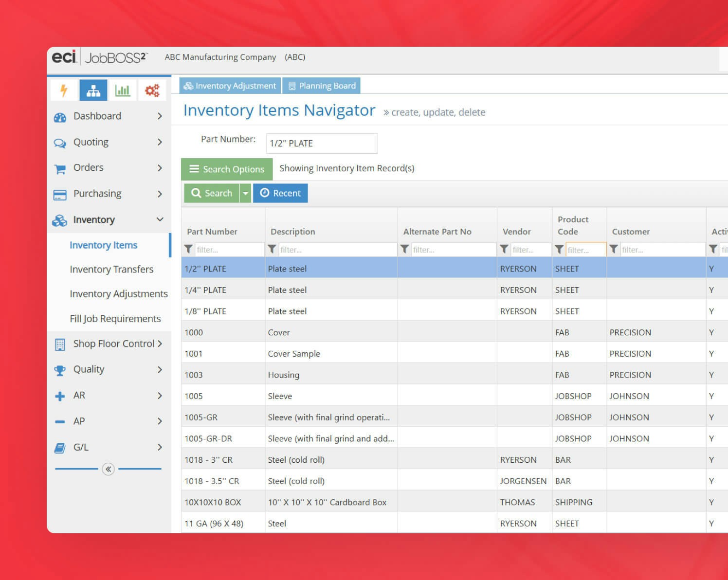Switch to the Planning Board tab
The height and width of the screenshot is (580, 728).
pos(322,86)
